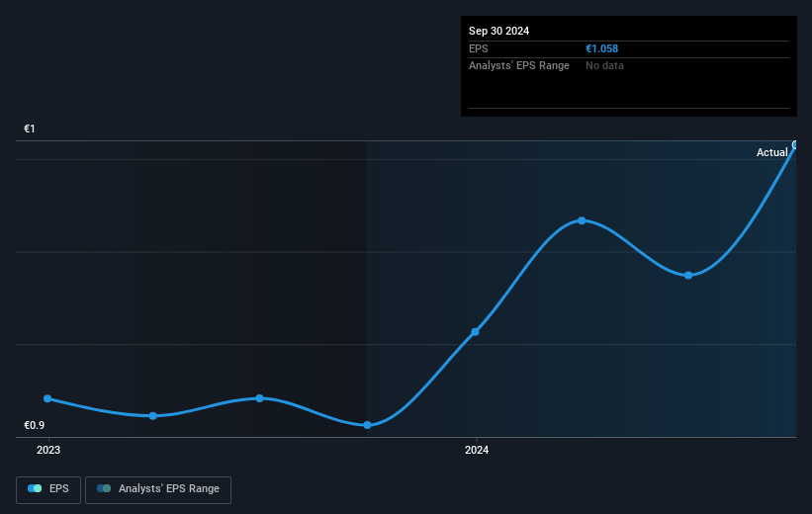
Task: Click the €1.058 EPS value in tooltip
Action: click(601, 48)
